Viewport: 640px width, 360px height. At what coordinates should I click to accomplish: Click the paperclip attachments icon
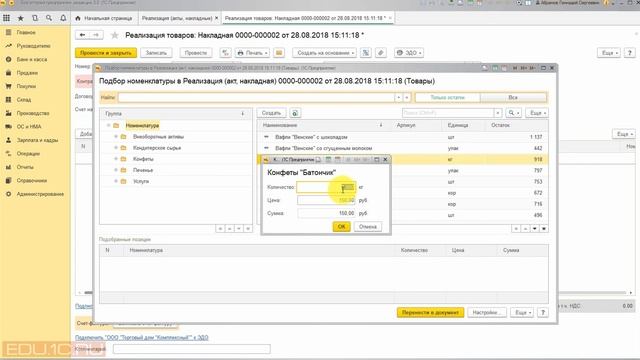(381, 53)
